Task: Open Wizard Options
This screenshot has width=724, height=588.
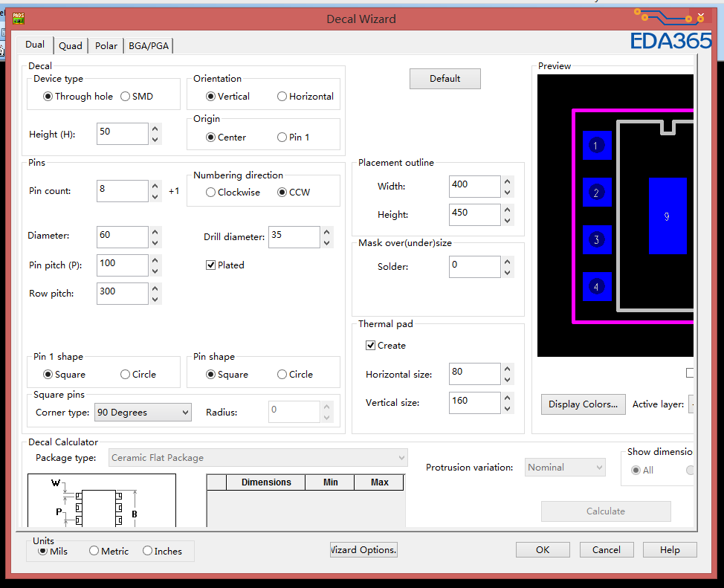Action: [x=363, y=549]
